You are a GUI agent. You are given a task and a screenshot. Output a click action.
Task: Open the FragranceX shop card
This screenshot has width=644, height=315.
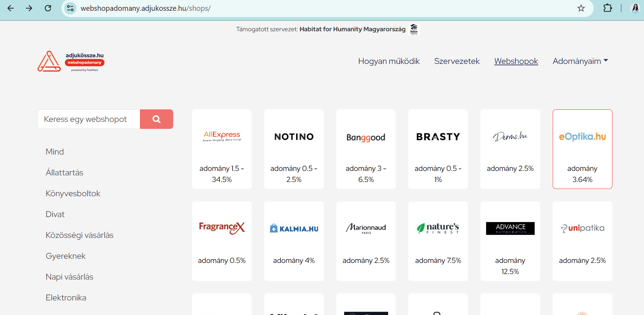point(222,241)
